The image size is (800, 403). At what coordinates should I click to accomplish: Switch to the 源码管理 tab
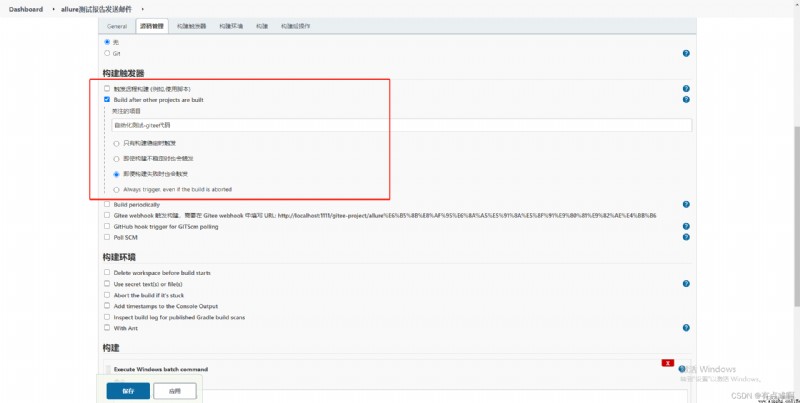click(152, 26)
